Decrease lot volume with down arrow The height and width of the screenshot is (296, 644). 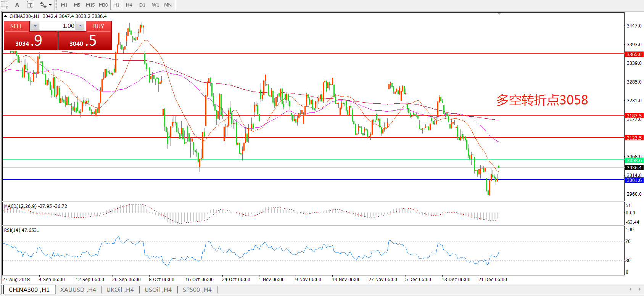(35, 26)
